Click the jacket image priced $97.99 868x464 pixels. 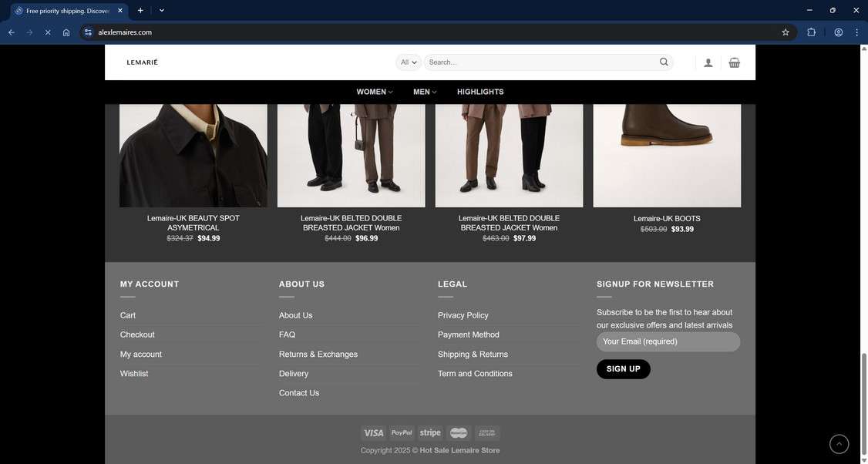click(x=509, y=156)
